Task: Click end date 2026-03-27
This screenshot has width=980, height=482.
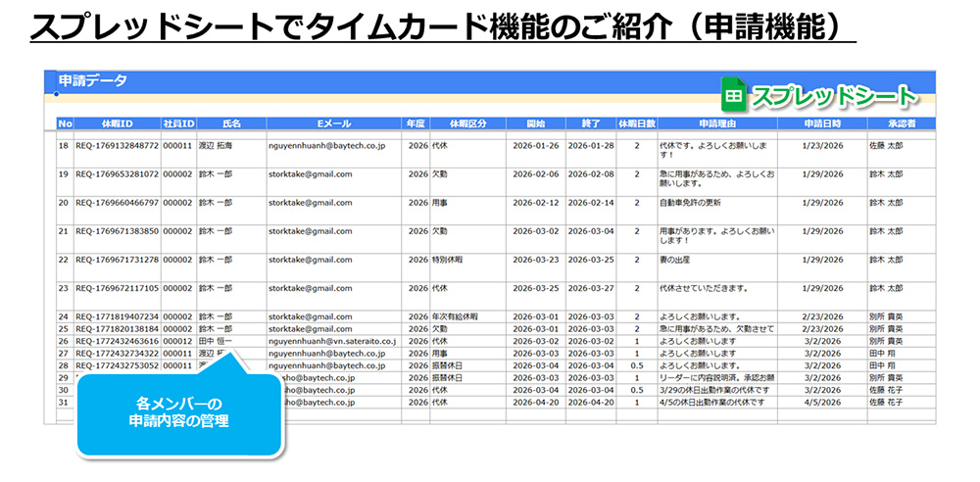Action: pos(591,288)
